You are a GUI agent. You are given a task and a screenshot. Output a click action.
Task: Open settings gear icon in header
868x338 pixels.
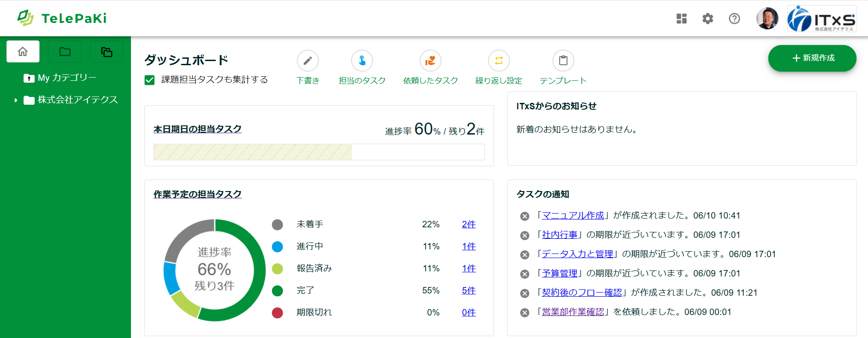[x=708, y=19]
